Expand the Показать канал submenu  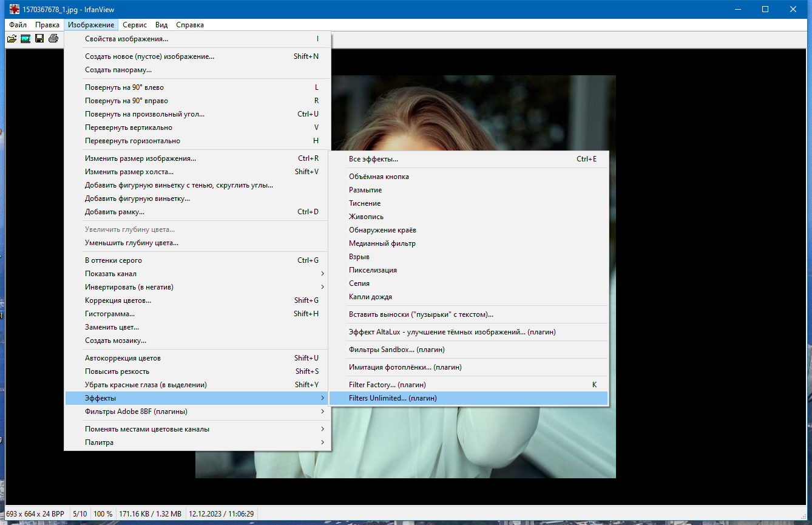tap(198, 274)
